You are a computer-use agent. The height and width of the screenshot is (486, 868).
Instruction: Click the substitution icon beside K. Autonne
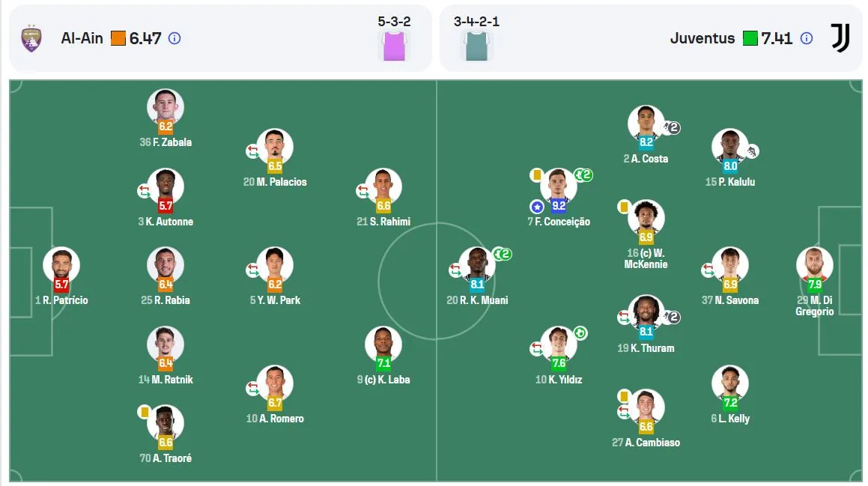coord(144,191)
